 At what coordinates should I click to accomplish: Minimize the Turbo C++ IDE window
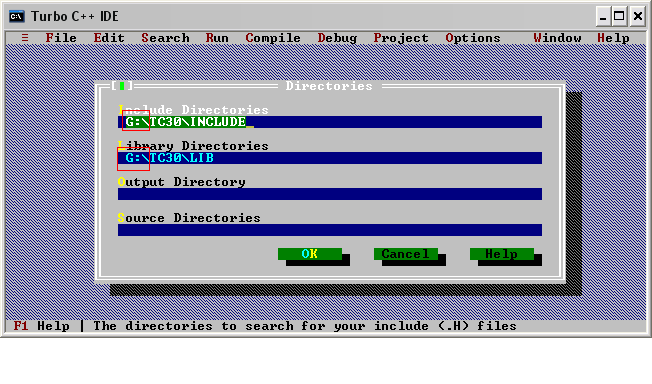(x=603, y=16)
